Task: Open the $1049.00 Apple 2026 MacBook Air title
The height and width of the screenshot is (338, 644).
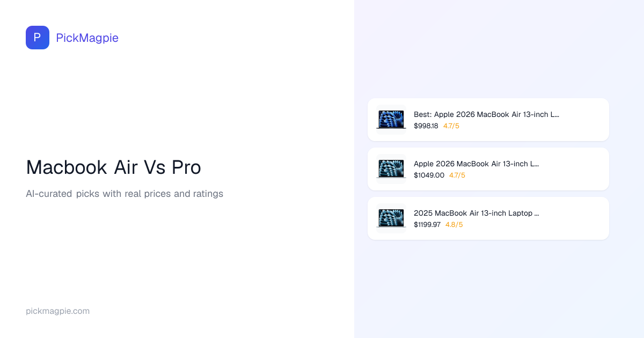Action: click(x=476, y=164)
